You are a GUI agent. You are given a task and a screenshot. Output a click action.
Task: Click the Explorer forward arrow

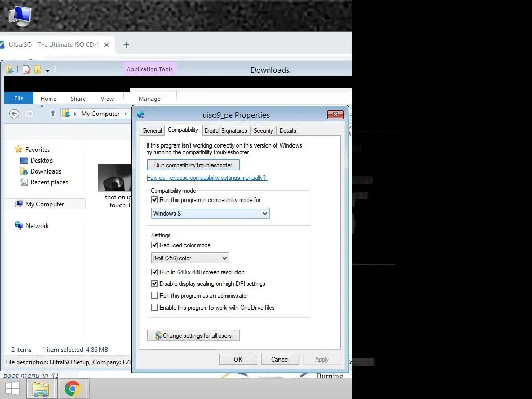29,114
